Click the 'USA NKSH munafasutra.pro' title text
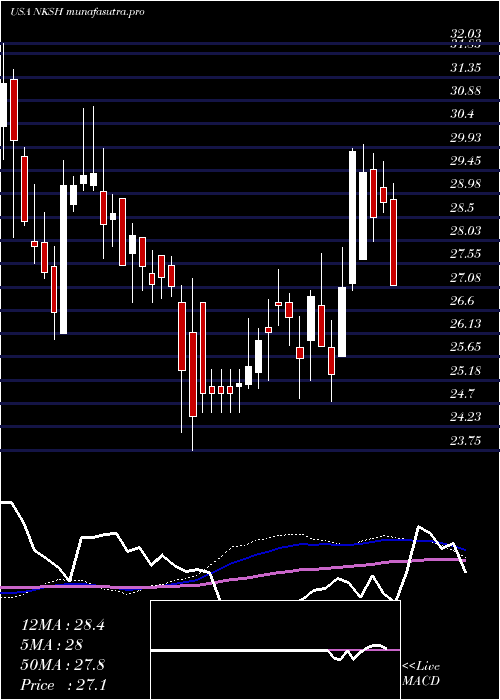This screenshot has width=500, height=700. pos(77,12)
